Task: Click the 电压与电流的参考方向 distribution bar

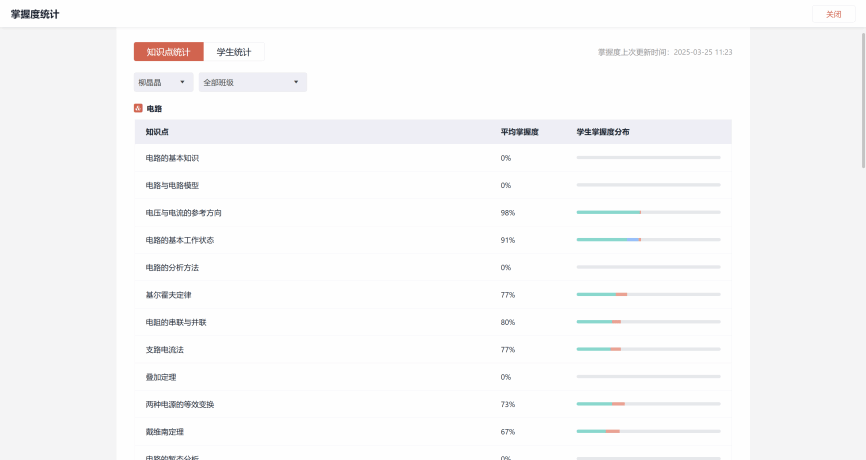Action: tap(648, 212)
